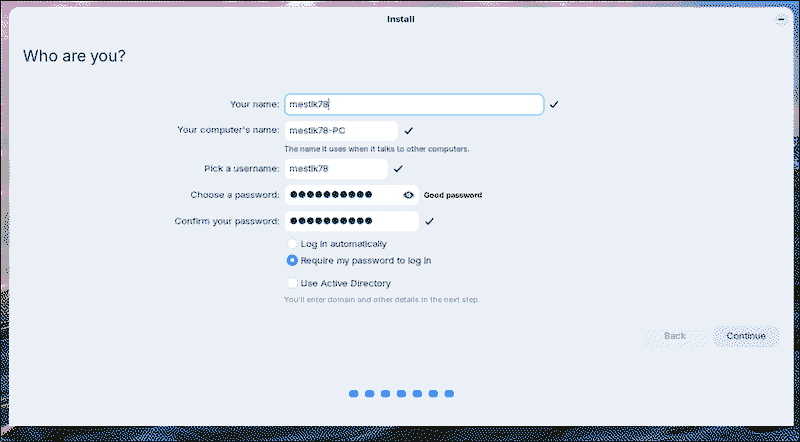
Task: Click checkmark beside computer's name field
Action: [x=408, y=131]
